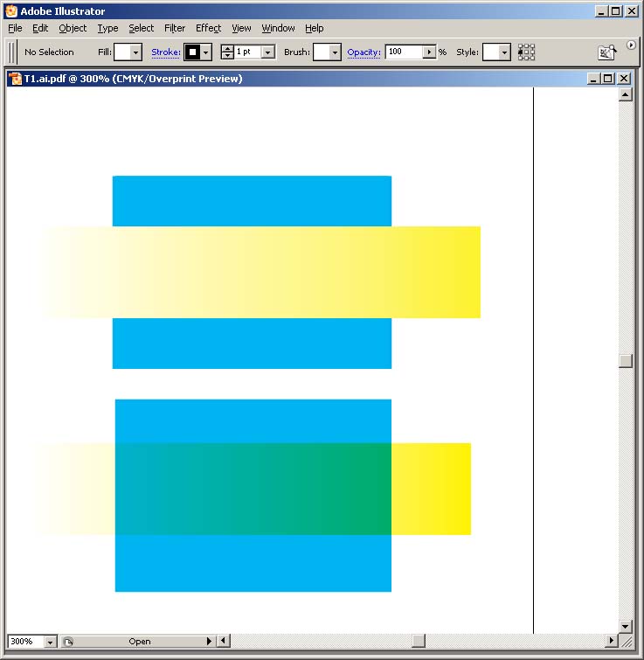The width and height of the screenshot is (644, 660).
Task: Click the upper yellow gradient bar
Action: (x=260, y=272)
